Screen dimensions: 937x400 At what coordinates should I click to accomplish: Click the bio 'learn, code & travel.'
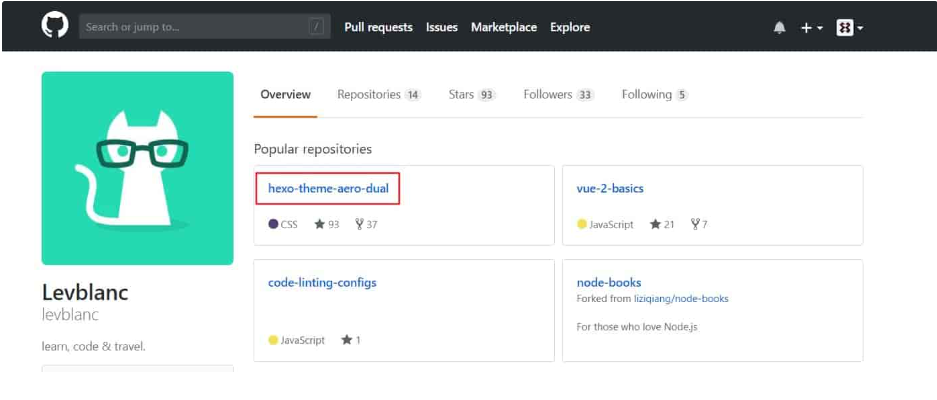coord(94,346)
